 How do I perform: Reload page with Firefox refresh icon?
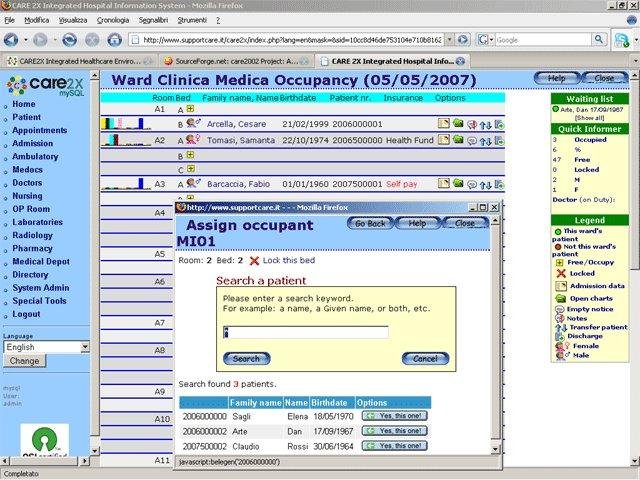coord(69,40)
